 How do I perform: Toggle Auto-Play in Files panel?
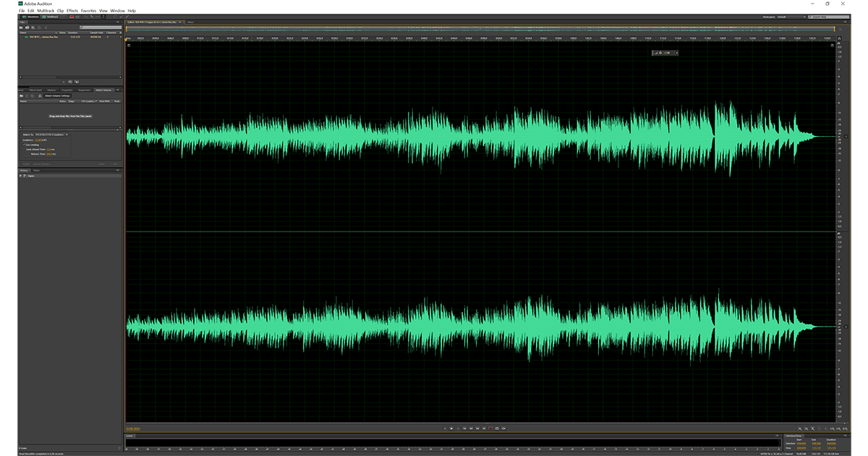pos(77,82)
